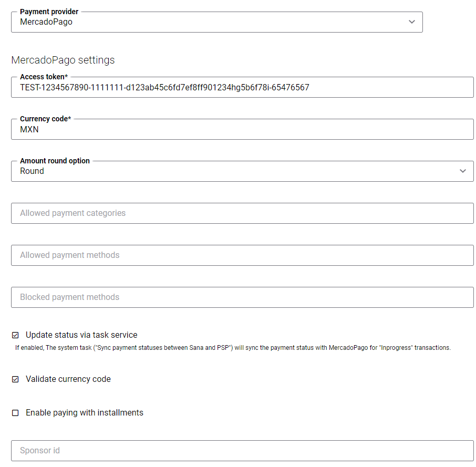This screenshot has width=476, height=467.
Task: Click the Allowed payment categories field
Action: pyautogui.click(x=242, y=213)
